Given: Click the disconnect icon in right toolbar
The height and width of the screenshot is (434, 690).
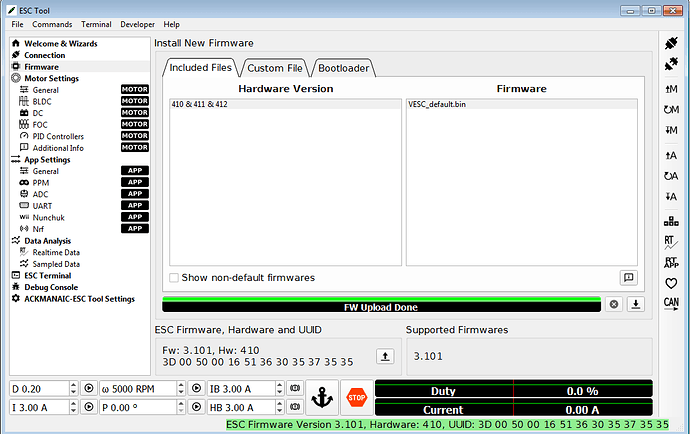Looking at the screenshot, I should click(671, 64).
